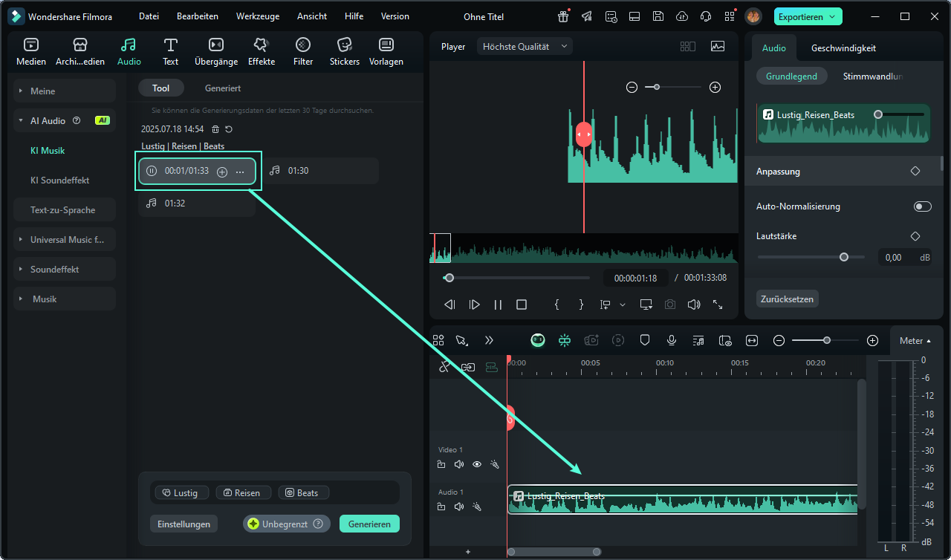Open the Vorlagen templates panel
The height and width of the screenshot is (560, 951).
pos(386,52)
